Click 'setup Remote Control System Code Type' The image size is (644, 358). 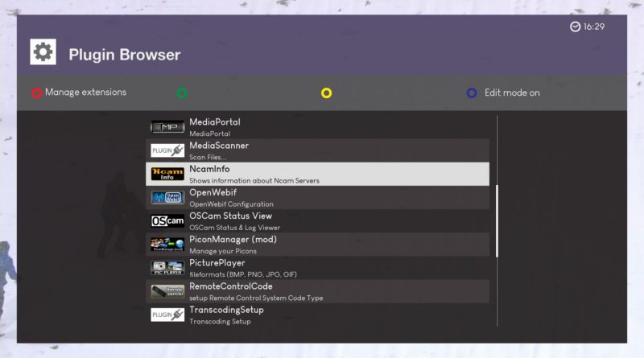[x=256, y=298]
